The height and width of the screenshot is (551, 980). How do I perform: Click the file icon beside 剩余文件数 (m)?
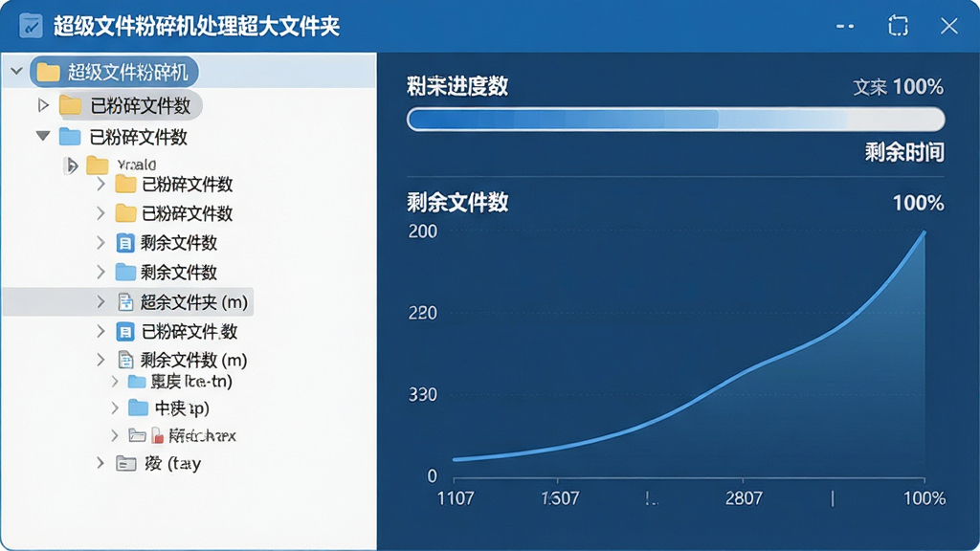125,360
